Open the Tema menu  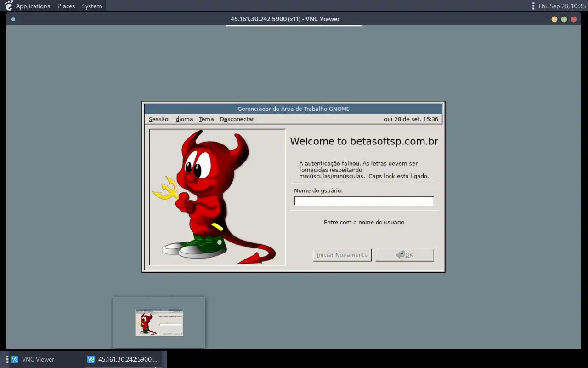[206, 119]
